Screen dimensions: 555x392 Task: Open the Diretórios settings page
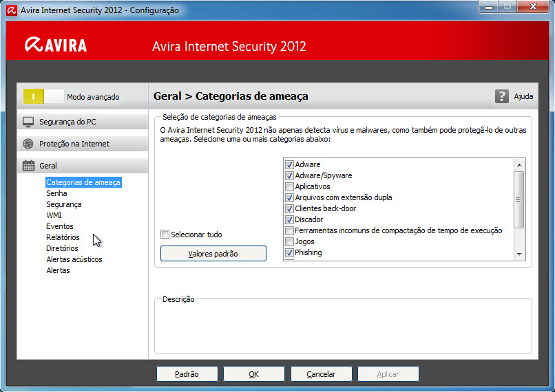tap(62, 248)
